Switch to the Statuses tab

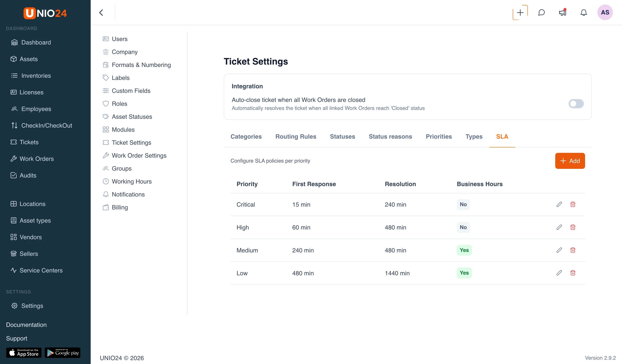(342, 136)
